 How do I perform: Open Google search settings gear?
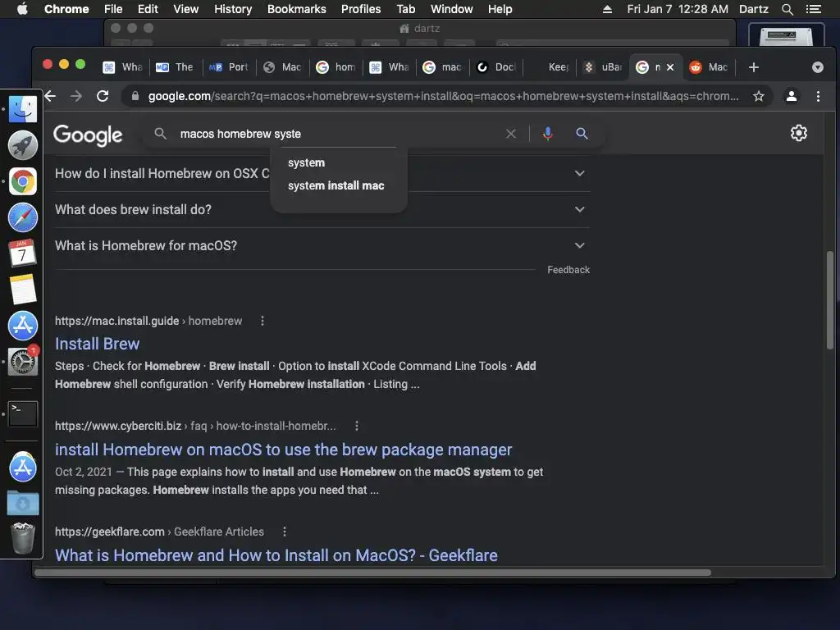point(799,133)
